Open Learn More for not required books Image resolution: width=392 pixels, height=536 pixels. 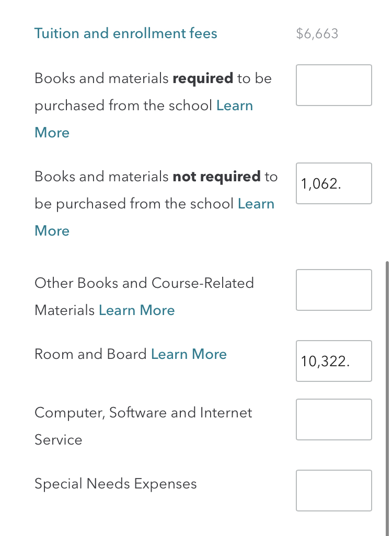pos(256,204)
